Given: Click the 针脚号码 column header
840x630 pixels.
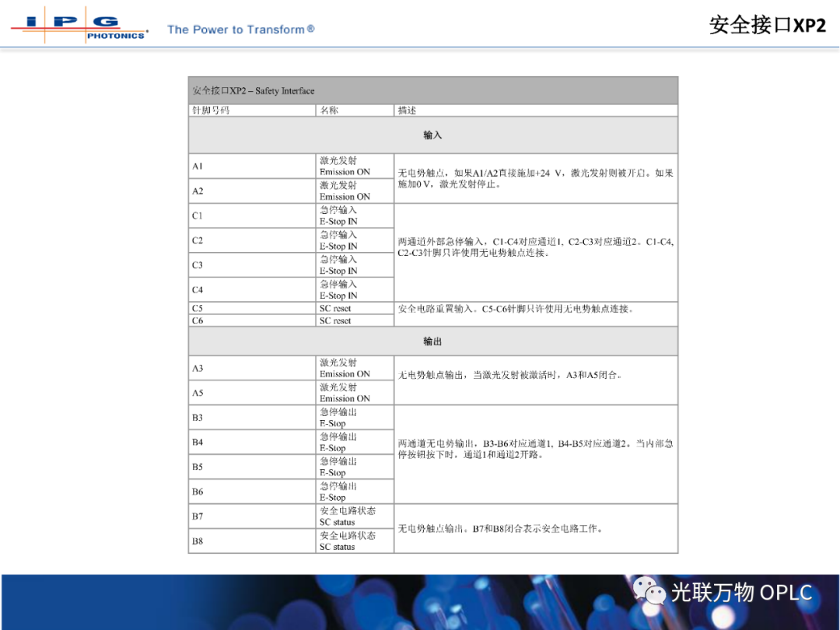Looking at the screenshot, I should click(211, 110).
